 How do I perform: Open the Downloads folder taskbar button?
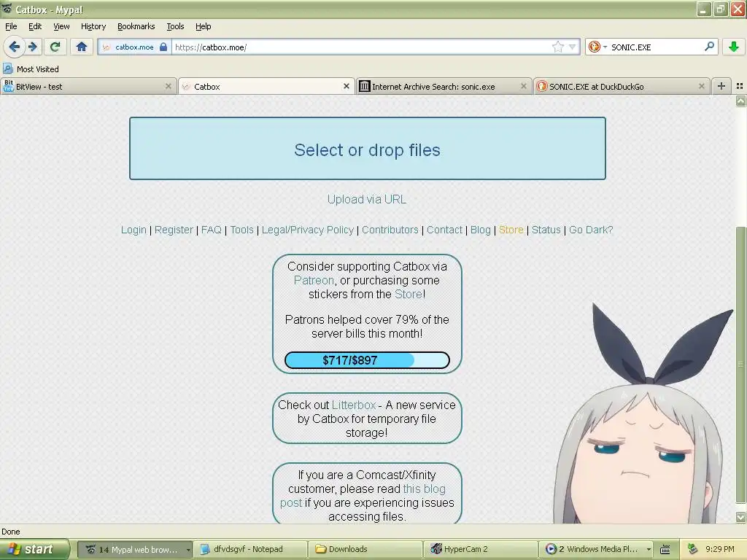(365, 549)
